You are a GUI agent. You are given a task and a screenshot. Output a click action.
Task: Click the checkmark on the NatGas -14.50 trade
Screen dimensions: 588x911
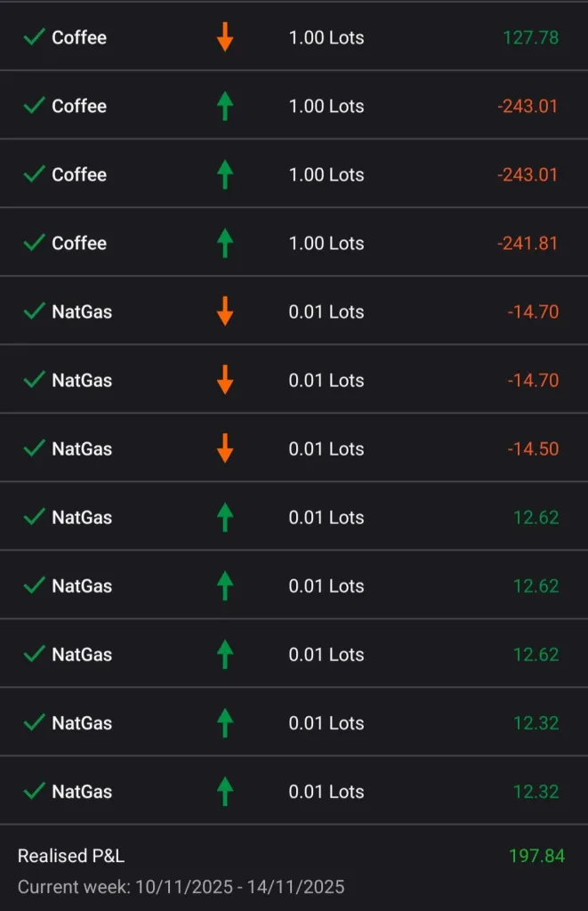pyautogui.click(x=34, y=448)
